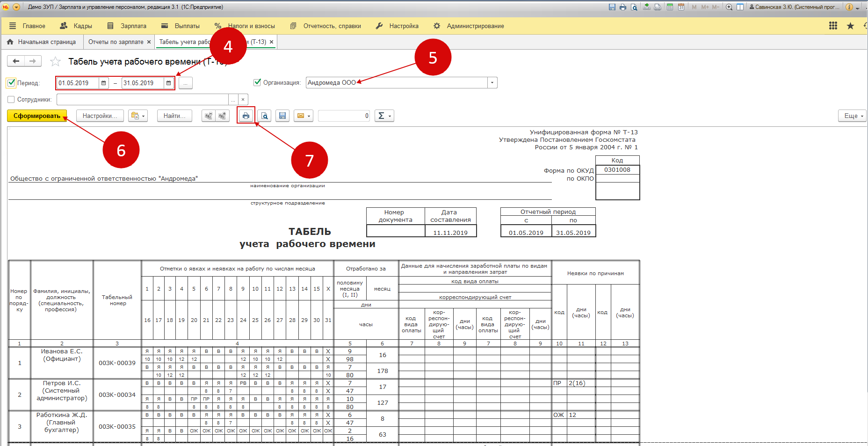Image resolution: width=868 pixels, height=446 pixels.
Task: Open print preview in report toolbar
Action: point(264,116)
